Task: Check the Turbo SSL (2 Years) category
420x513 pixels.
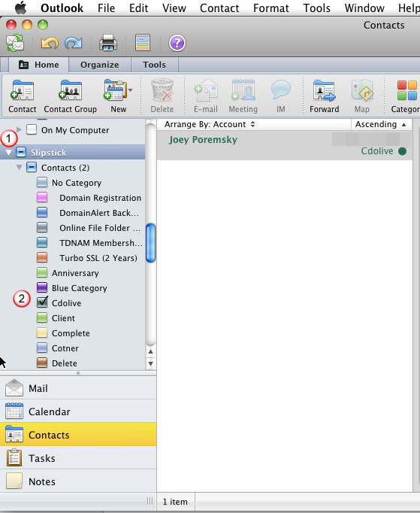Action: click(42, 257)
